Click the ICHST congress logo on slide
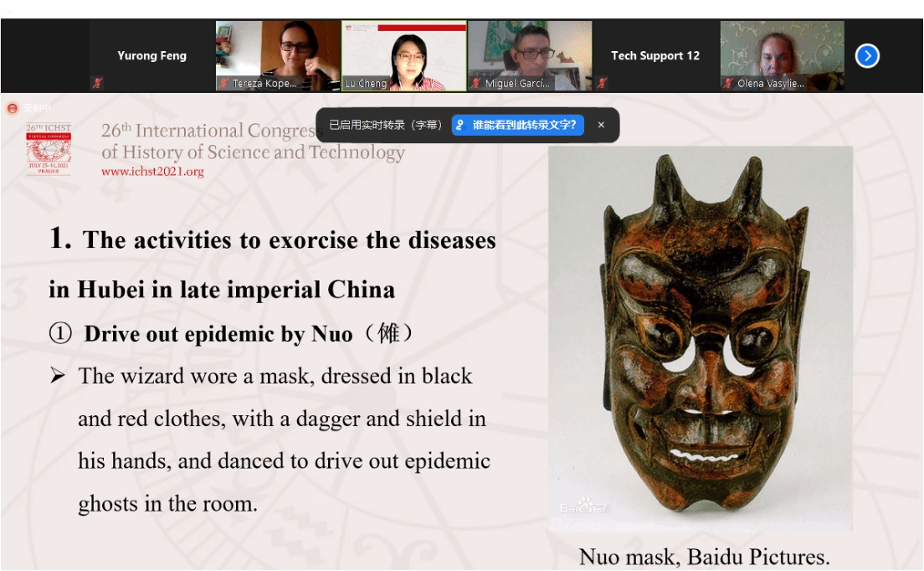Screen dimensions: 924x571 click(49, 149)
